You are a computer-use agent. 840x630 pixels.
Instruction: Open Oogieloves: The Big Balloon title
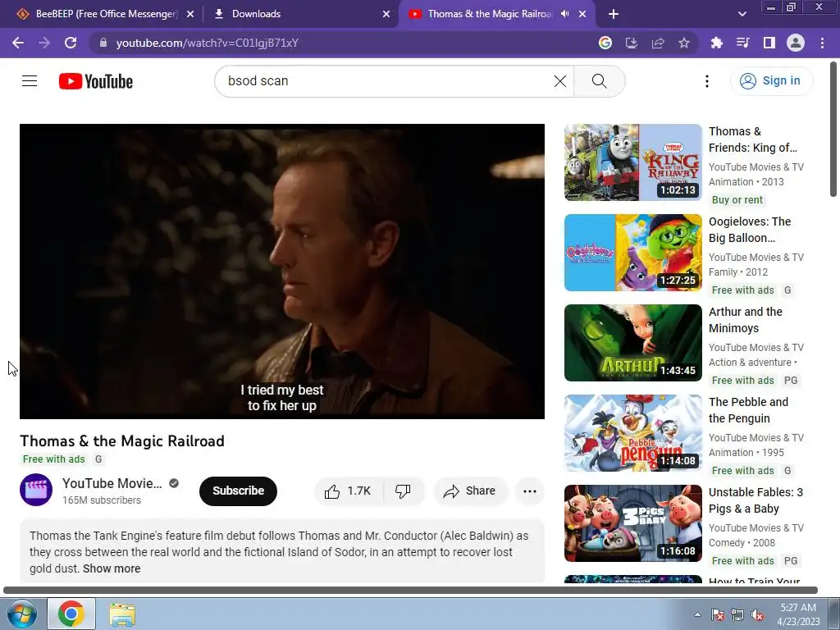click(x=750, y=230)
